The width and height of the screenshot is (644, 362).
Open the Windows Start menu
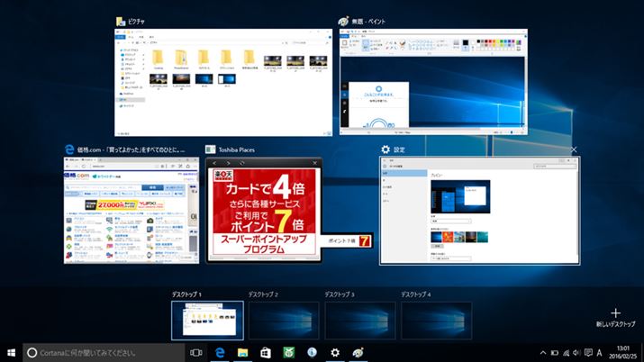tap(12, 352)
